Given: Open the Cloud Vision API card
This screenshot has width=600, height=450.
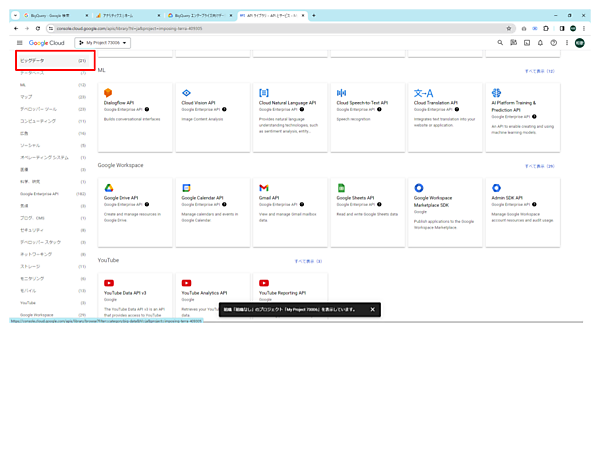Looking at the screenshot, I should point(213,117).
